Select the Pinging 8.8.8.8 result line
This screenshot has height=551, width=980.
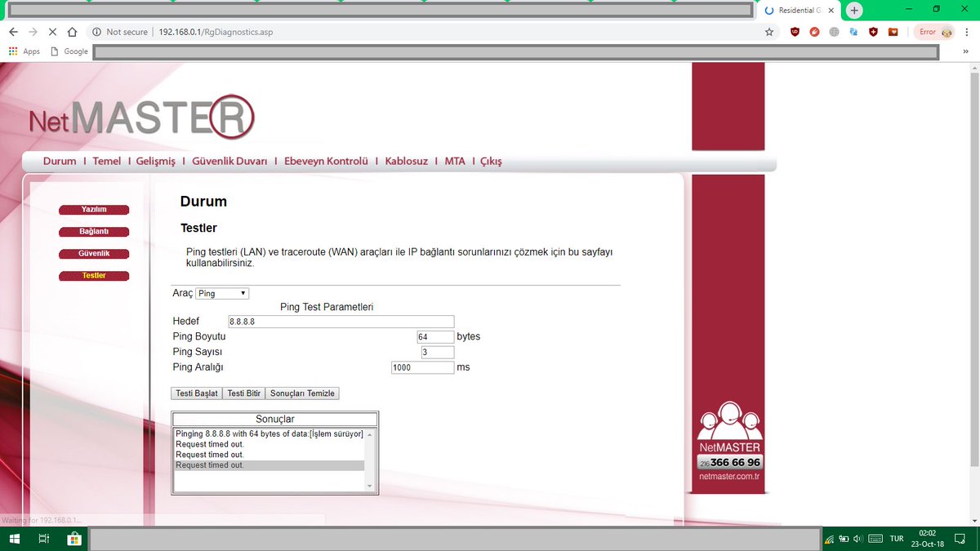(269, 434)
